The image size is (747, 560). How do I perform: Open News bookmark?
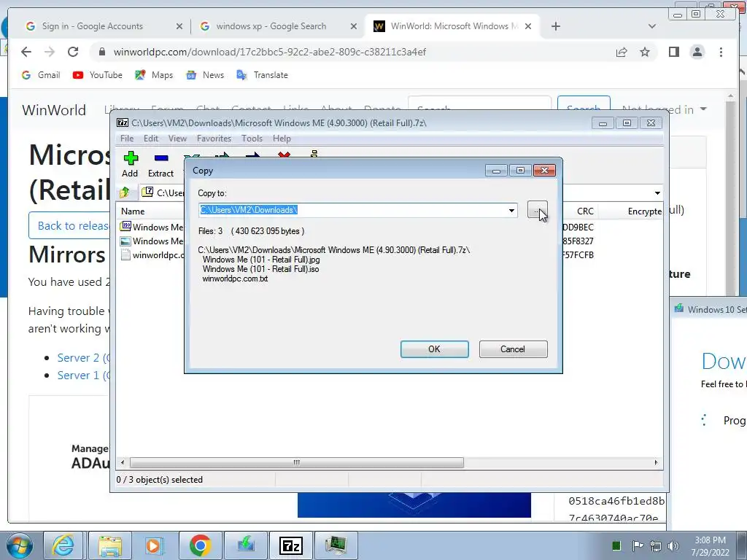(x=205, y=75)
